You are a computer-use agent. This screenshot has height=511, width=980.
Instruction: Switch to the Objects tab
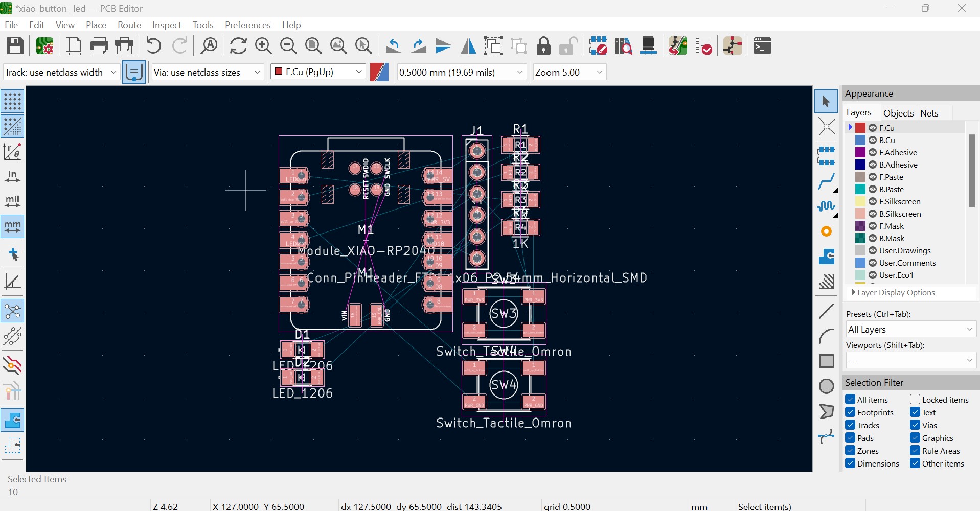(898, 113)
